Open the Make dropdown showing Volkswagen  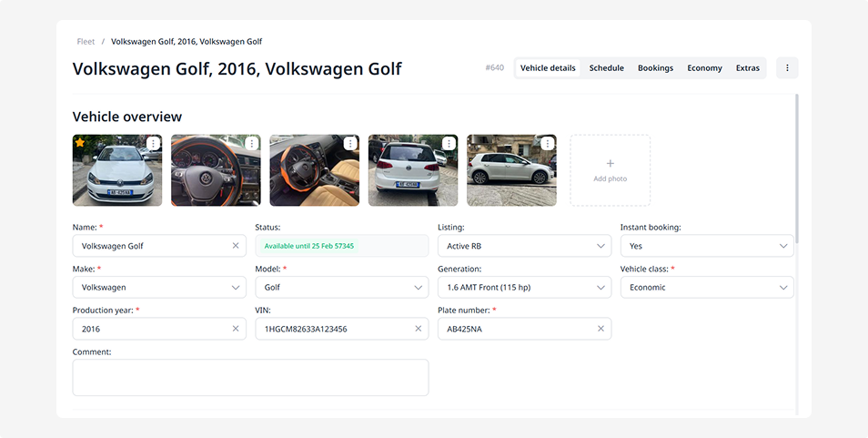pyautogui.click(x=158, y=288)
